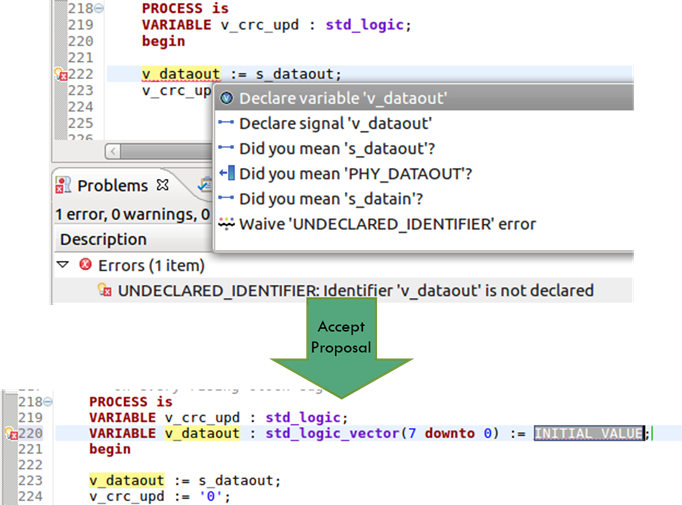
Task: Collapse the process fold marker at line 218 top
Action: coord(99,8)
